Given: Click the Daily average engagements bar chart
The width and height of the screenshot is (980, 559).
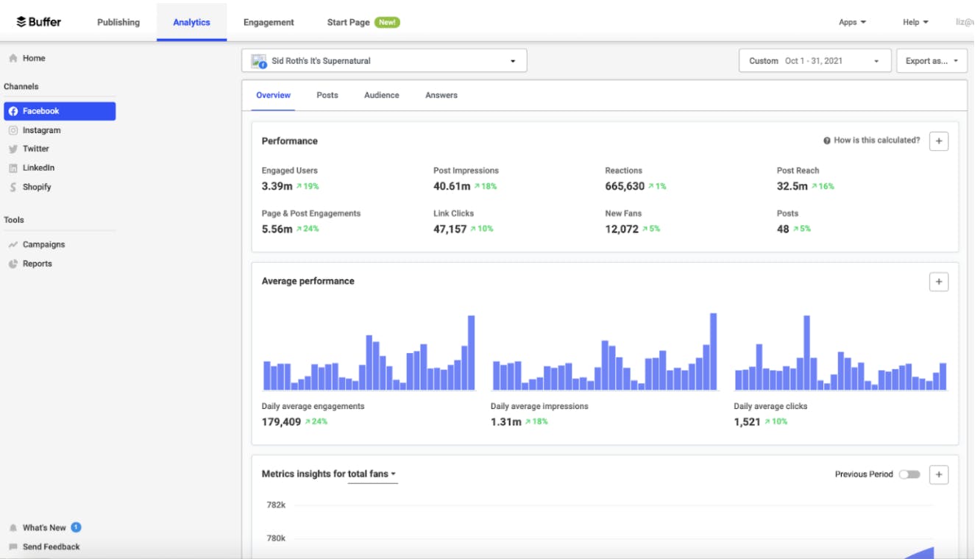Looking at the screenshot, I should click(x=369, y=353).
